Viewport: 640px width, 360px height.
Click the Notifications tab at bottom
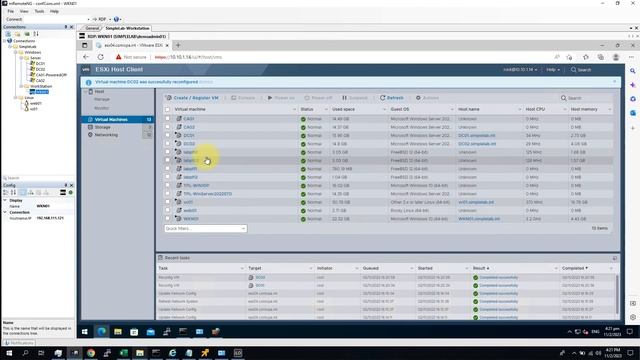pyautogui.click(x=19, y=343)
